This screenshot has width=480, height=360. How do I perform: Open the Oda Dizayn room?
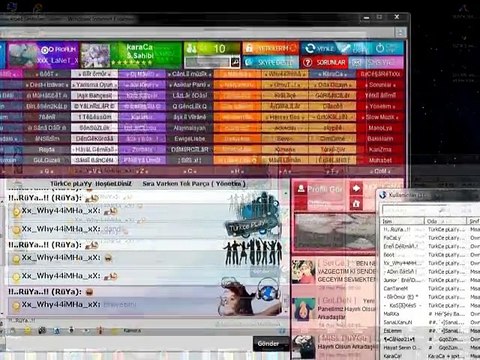pos(332,85)
